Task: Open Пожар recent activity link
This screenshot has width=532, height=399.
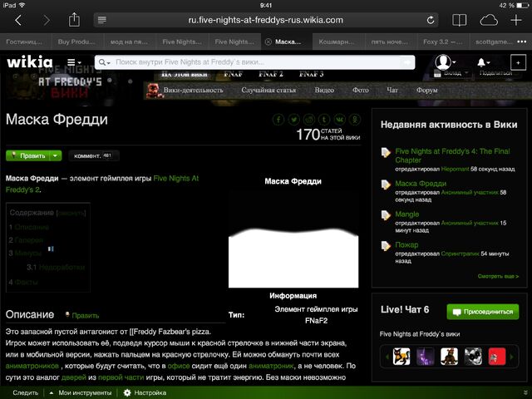Action: tap(406, 244)
